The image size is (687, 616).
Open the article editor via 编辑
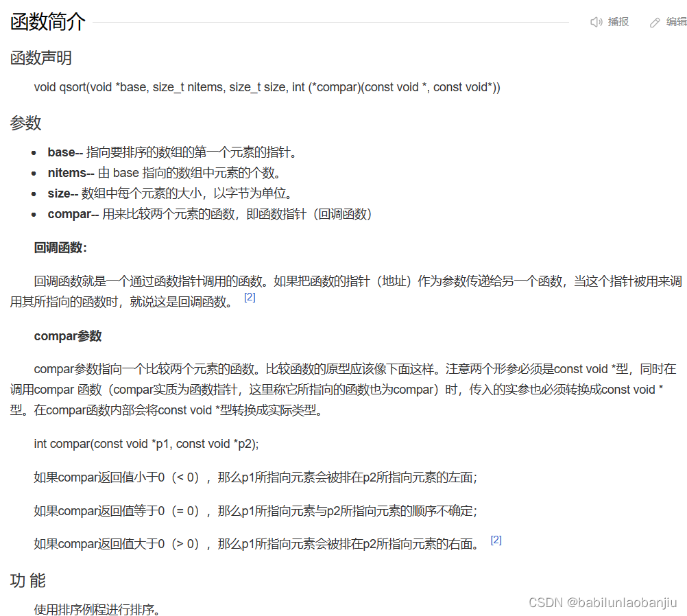(673, 21)
